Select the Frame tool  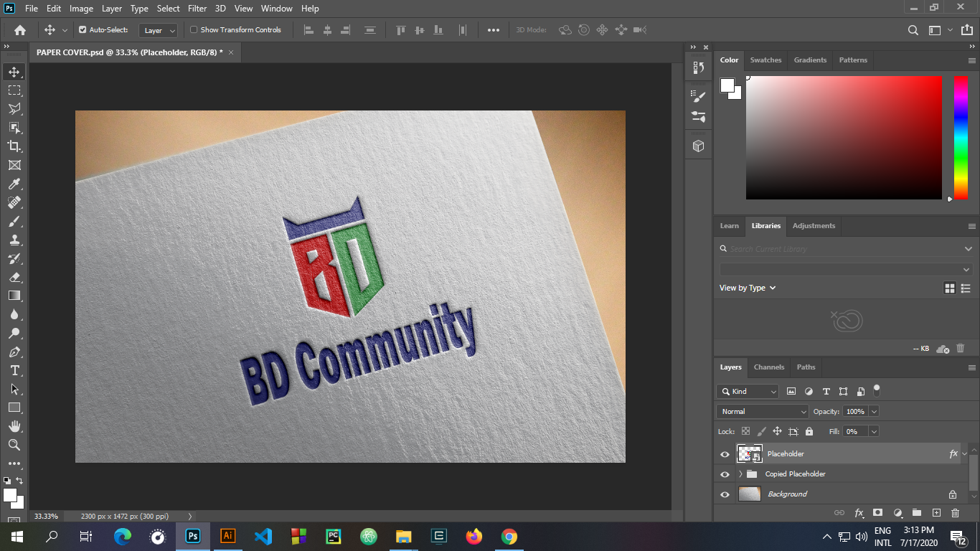(14, 165)
